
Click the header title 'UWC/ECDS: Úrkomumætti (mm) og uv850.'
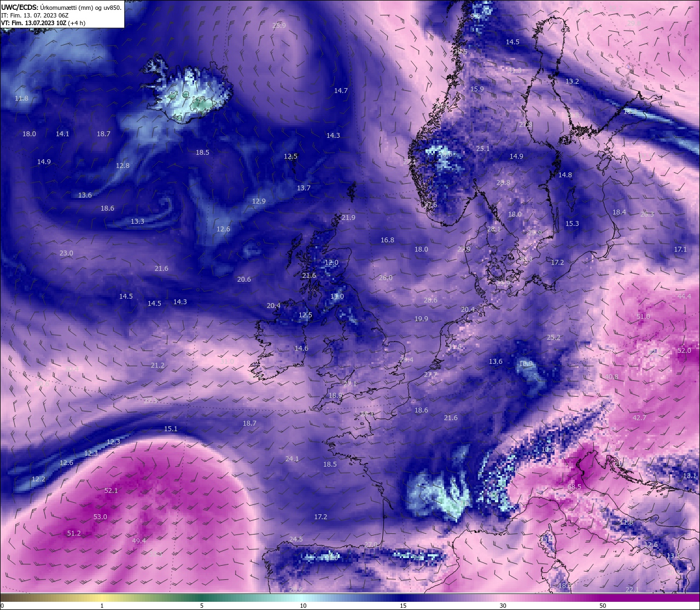[x=61, y=8]
